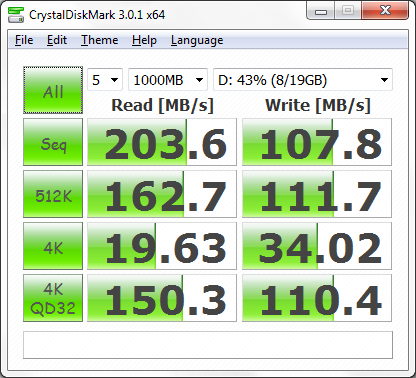
Task: Open the File menu
Action: (24, 40)
